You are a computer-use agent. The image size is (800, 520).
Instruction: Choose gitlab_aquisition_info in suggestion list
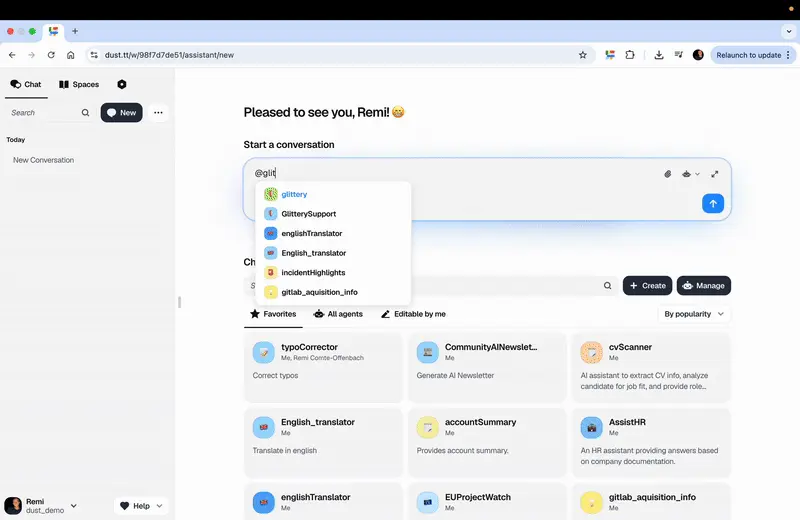pyautogui.click(x=333, y=292)
